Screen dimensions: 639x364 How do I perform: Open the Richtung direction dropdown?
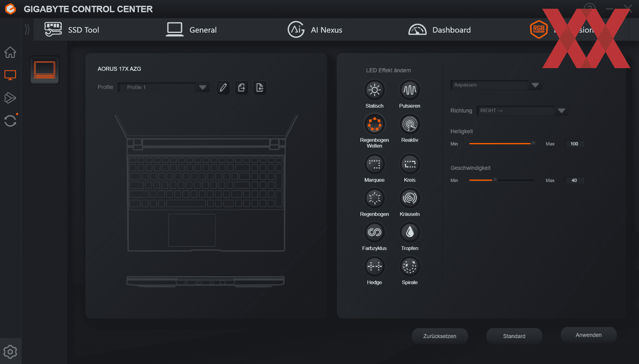[x=523, y=111]
